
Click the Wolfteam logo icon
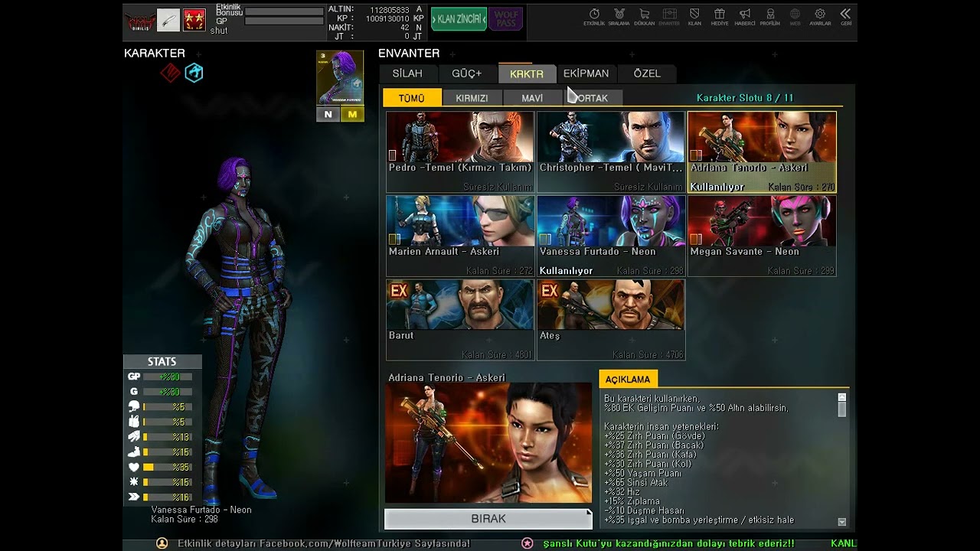pos(140,21)
